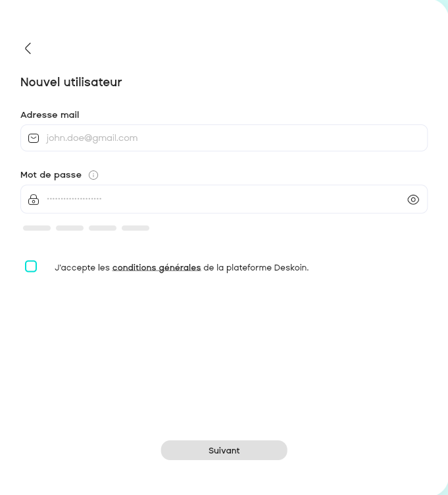The width and height of the screenshot is (448, 495).
Task: Click the padlock icon in password field
Action: click(34, 199)
